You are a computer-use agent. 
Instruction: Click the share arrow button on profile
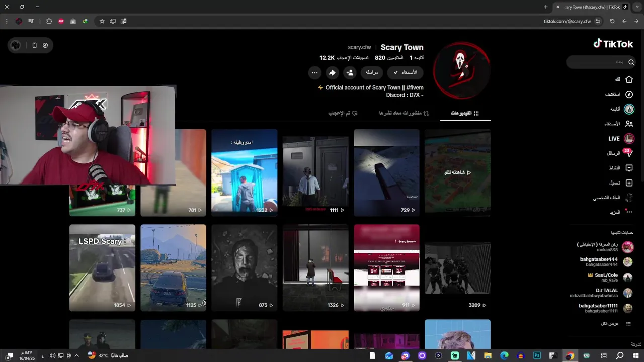332,72
